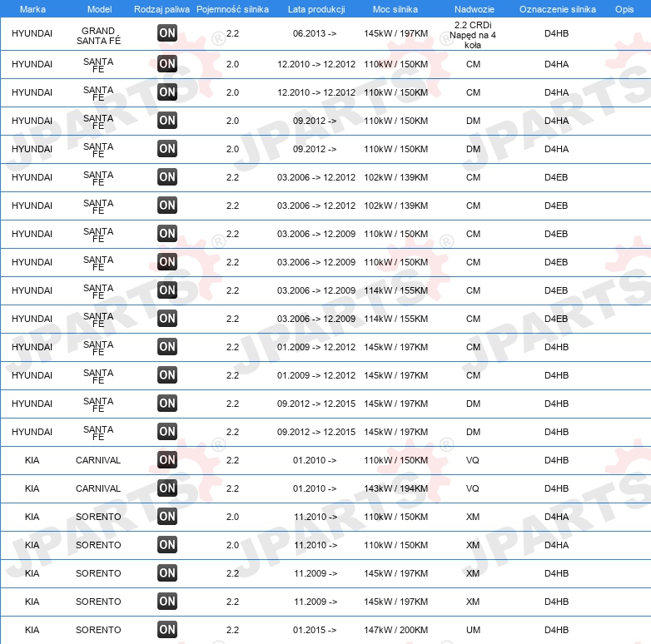651x644 pixels.
Task: Click the Moc silnika column header
Action: 395,9
